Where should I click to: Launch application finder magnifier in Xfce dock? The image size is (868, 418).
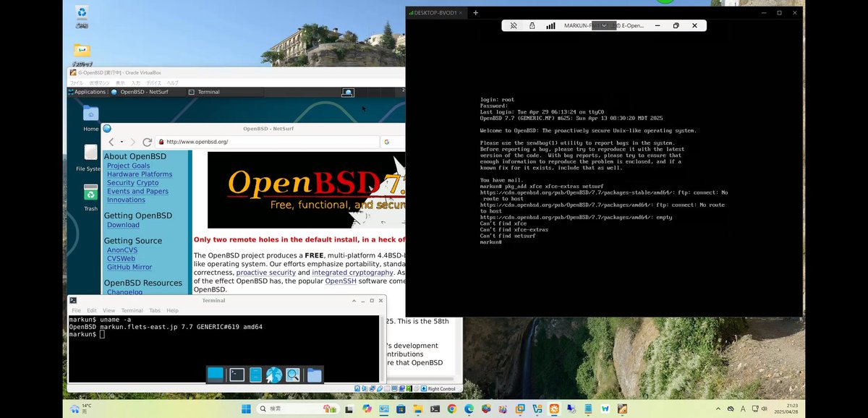[293, 375]
